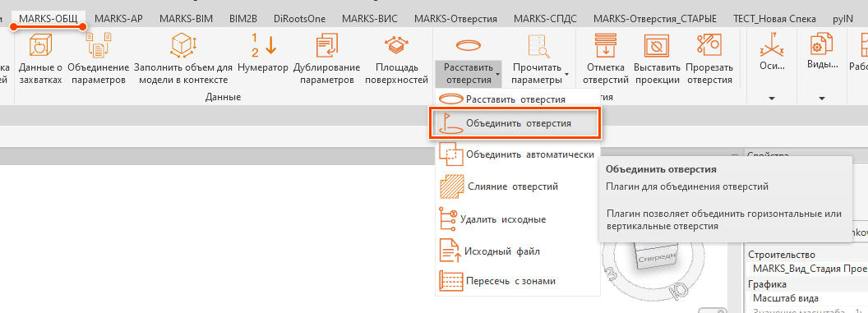Launch Дублирование параметров tool
Image resolution: width=868 pixels, height=313 pixels.
click(326, 58)
